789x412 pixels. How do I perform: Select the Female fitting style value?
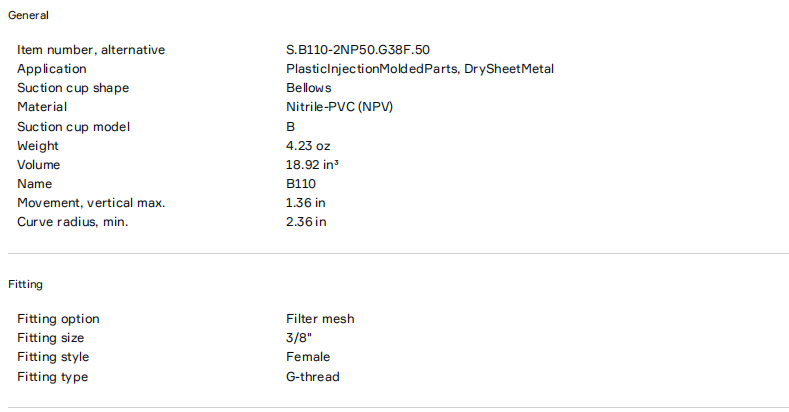tap(308, 357)
